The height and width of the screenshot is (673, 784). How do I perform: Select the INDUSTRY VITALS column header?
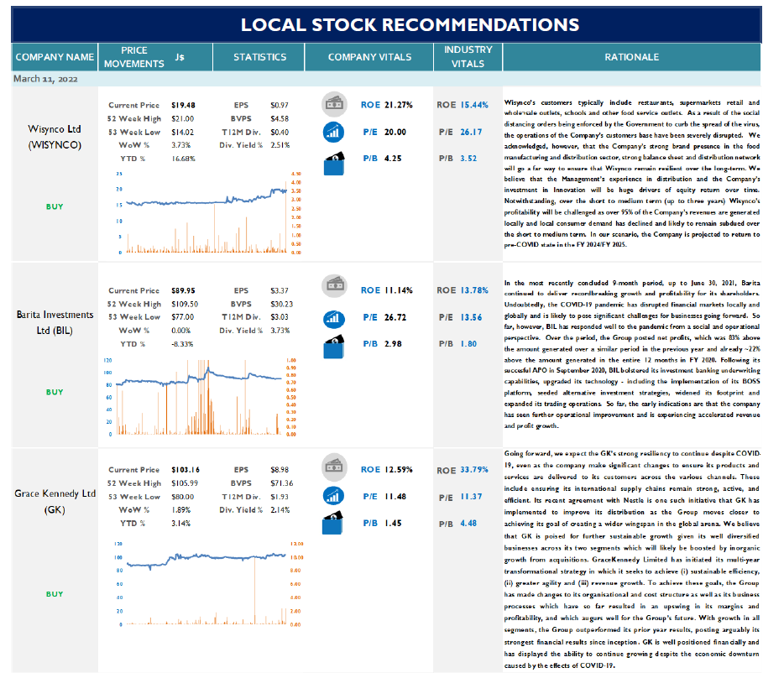click(x=468, y=57)
